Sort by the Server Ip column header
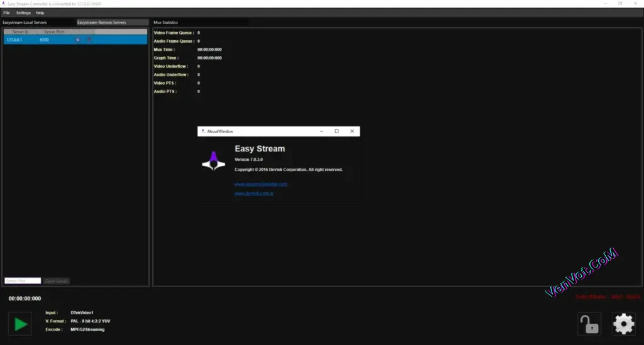Viewport: 644px width, 345px height. (20, 31)
